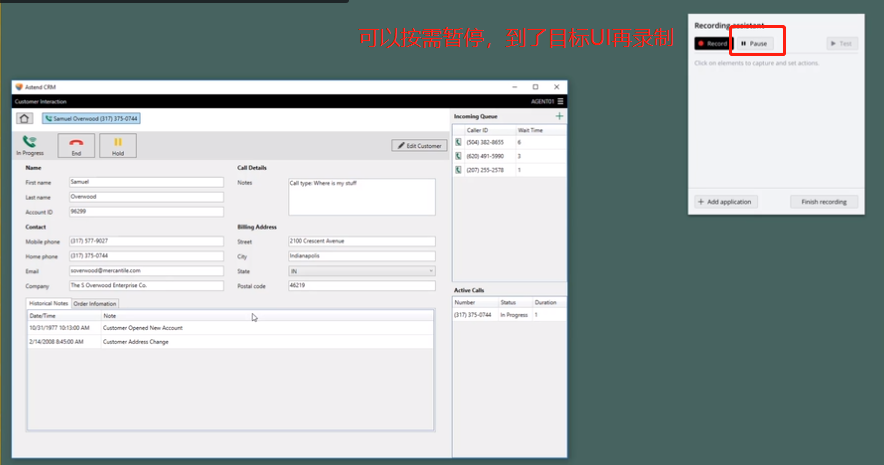Click the Status column header in Active Calls

pyautogui.click(x=515, y=303)
